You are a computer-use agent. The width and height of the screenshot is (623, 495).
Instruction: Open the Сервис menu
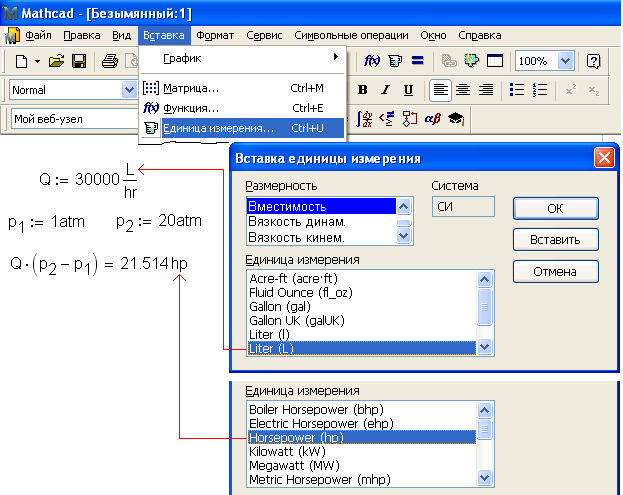(264, 35)
